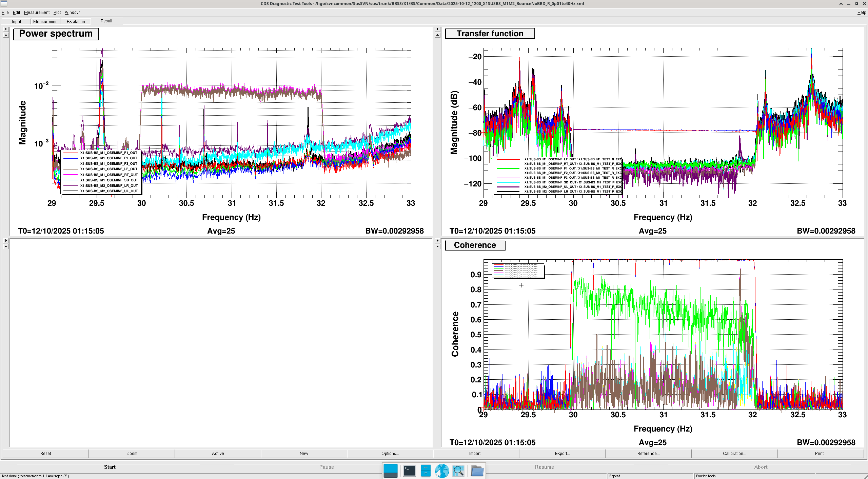Click the Power spectrum legend box
The width and height of the screenshot is (868, 479).
(101, 172)
